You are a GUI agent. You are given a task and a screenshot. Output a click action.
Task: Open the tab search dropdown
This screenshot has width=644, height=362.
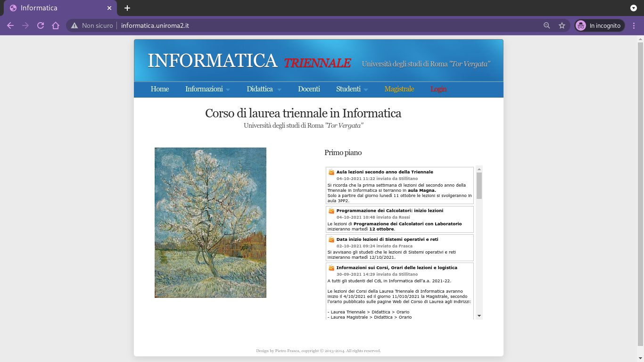coord(634,8)
